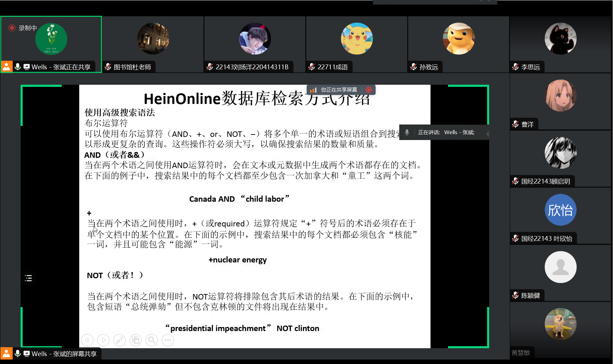Click the 您正在共享屏幕 banner text
The height and width of the screenshot is (364, 613).
(339, 90)
